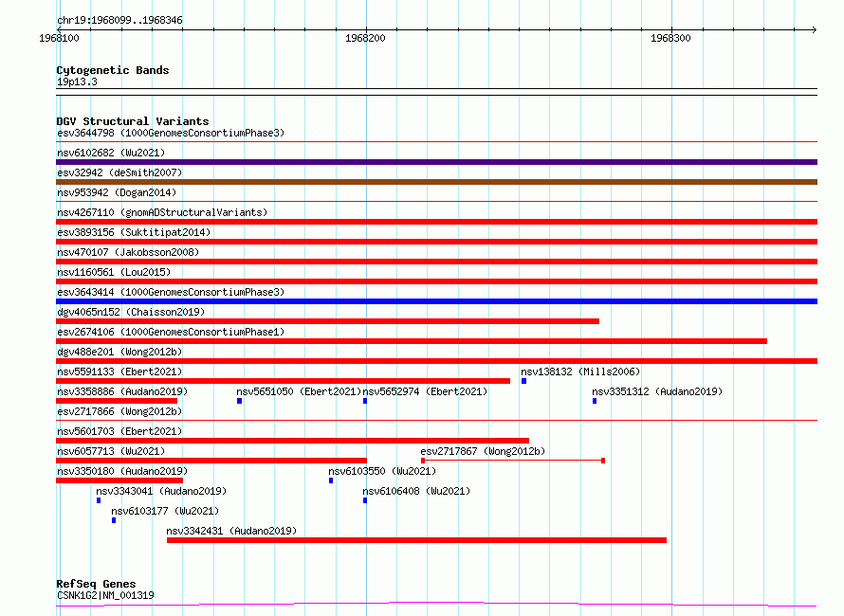Click the blue marker of nsv6103177 (Wu2021)
Image resolution: width=844 pixels, height=616 pixels.
(114, 520)
